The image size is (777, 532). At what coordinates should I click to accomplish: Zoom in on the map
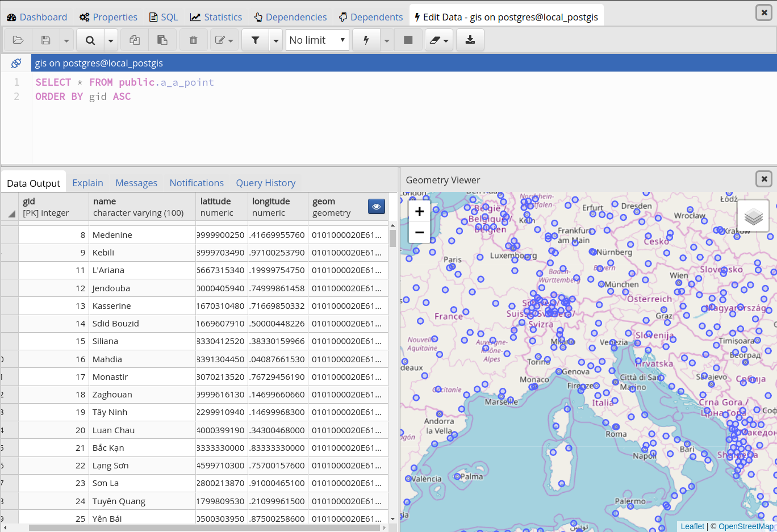[419, 212]
